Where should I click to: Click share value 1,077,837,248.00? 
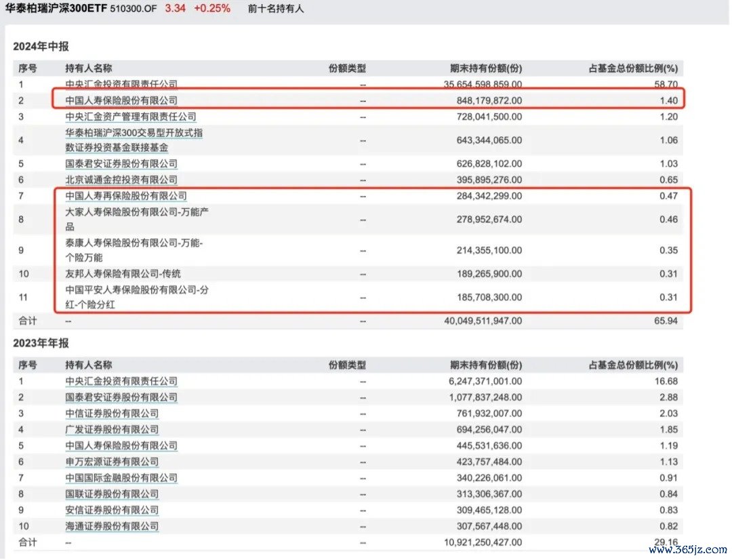(485, 397)
